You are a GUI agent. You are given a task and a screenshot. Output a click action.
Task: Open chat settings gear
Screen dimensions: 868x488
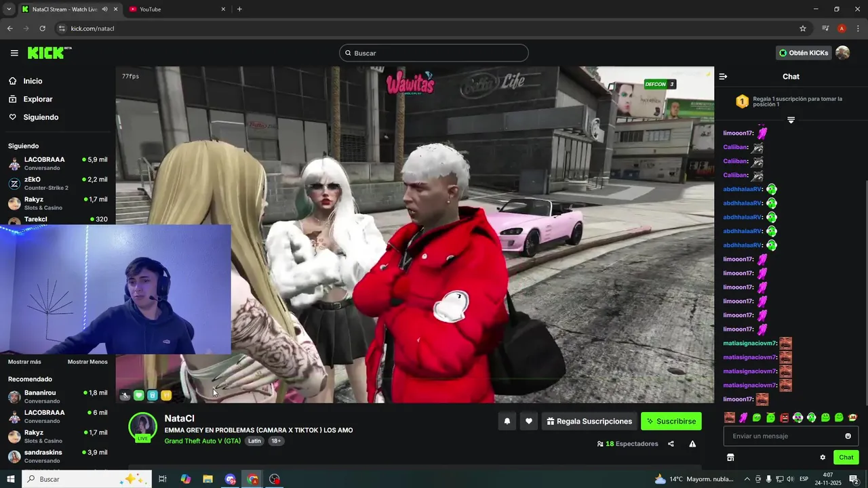coord(823,457)
